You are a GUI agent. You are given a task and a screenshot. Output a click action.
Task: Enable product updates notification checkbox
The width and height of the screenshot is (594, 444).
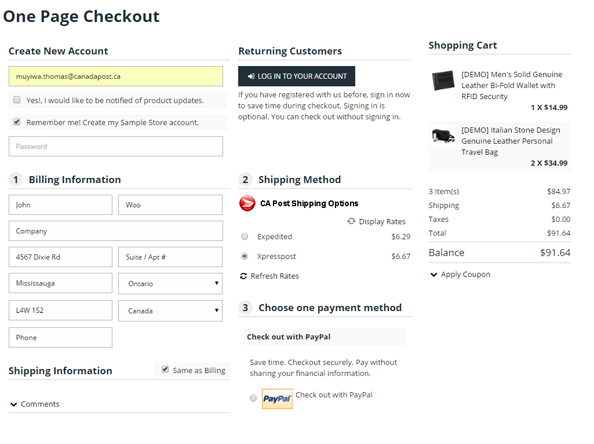pos(17,100)
